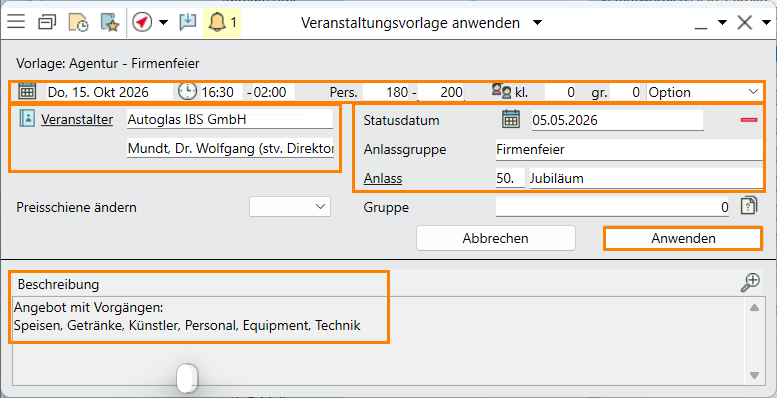
Task: Open the Anlass link
Action: [383, 178]
